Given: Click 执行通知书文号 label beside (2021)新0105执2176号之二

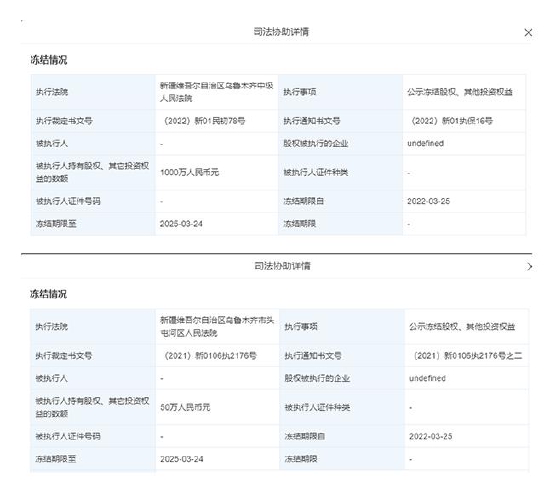Looking at the screenshot, I should (x=313, y=356).
